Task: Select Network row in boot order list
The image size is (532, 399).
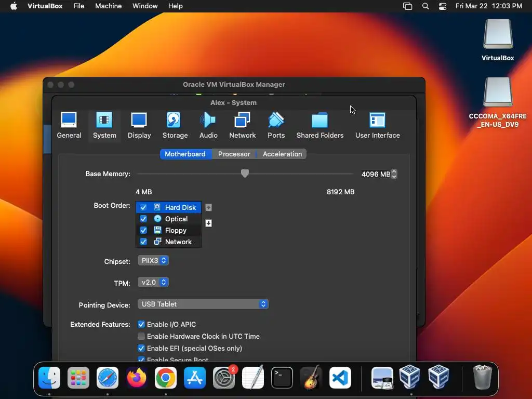Action: click(168, 242)
